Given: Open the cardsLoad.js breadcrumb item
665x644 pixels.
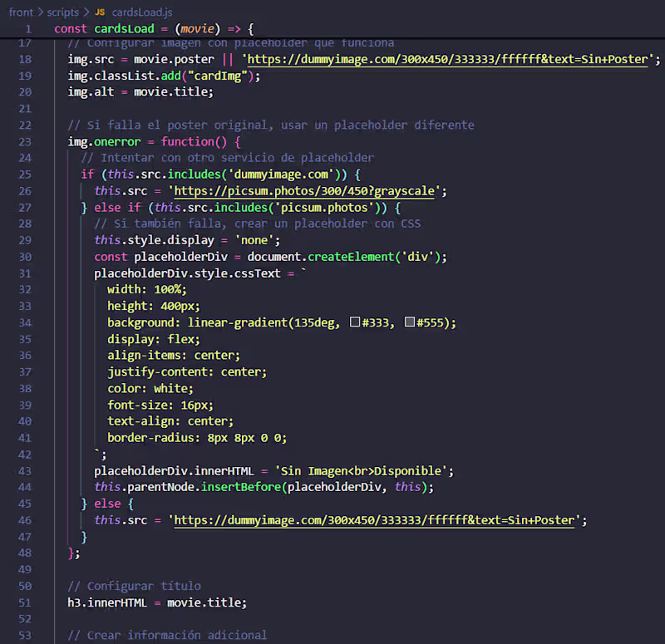Looking at the screenshot, I should tap(142, 12).
